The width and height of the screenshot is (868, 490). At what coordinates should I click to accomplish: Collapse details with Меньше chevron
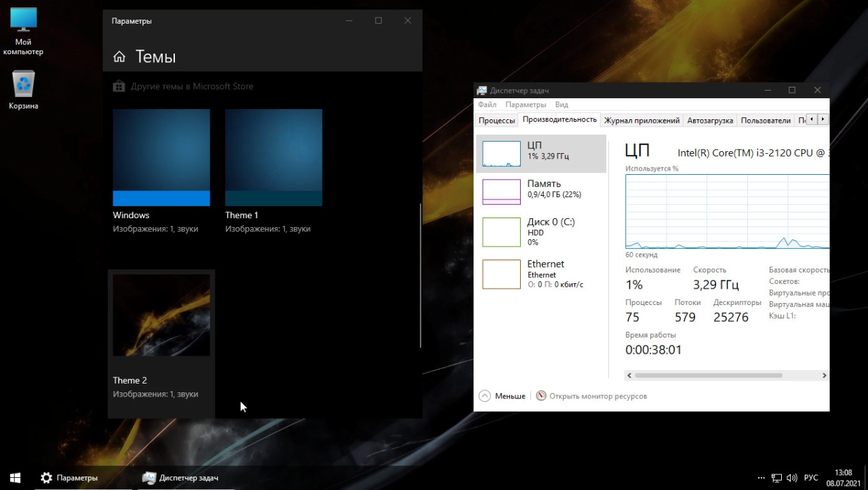484,396
